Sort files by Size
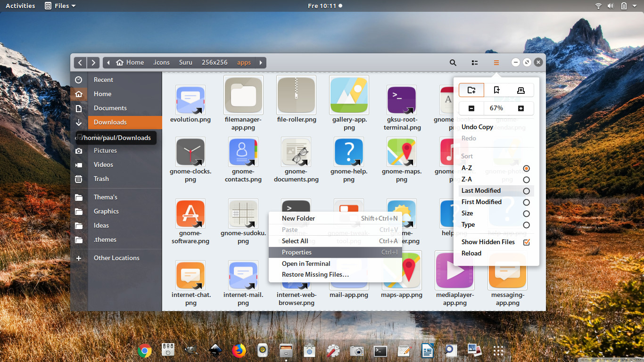Screen dimensions: 644x362 click(496, 214)
